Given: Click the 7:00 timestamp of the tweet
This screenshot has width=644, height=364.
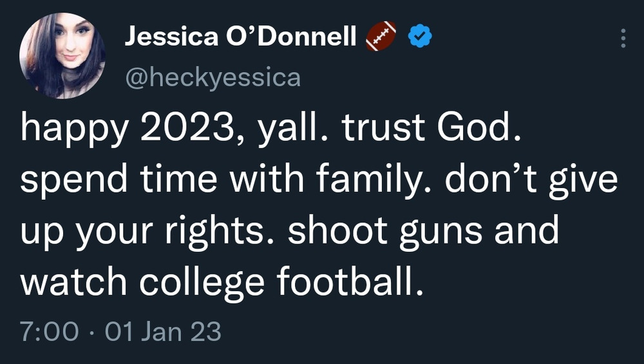Looking at the screenshot, I should 50,332.
